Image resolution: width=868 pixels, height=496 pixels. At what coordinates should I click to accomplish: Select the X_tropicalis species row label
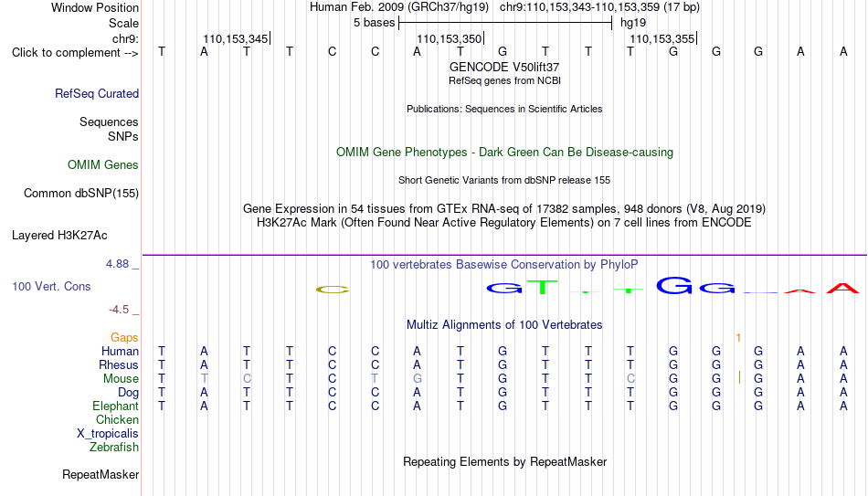point(108,434)
